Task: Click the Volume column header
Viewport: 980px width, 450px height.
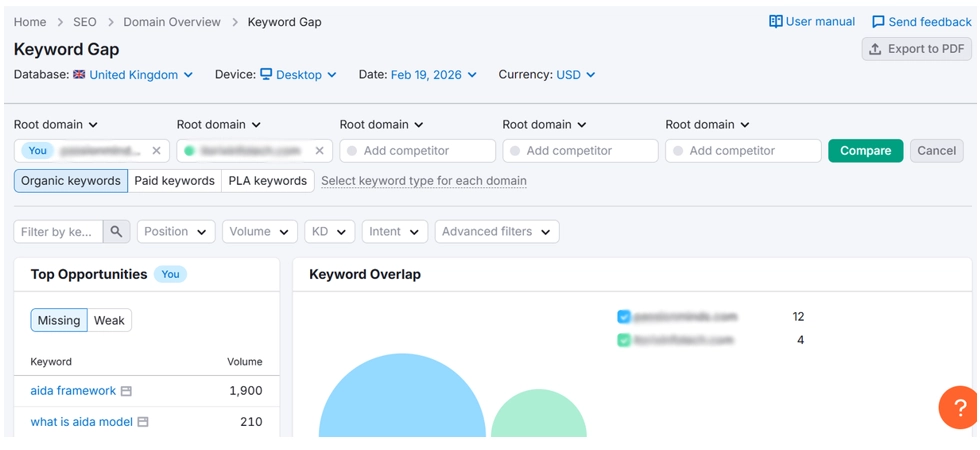Action: [x=244, y=362]
